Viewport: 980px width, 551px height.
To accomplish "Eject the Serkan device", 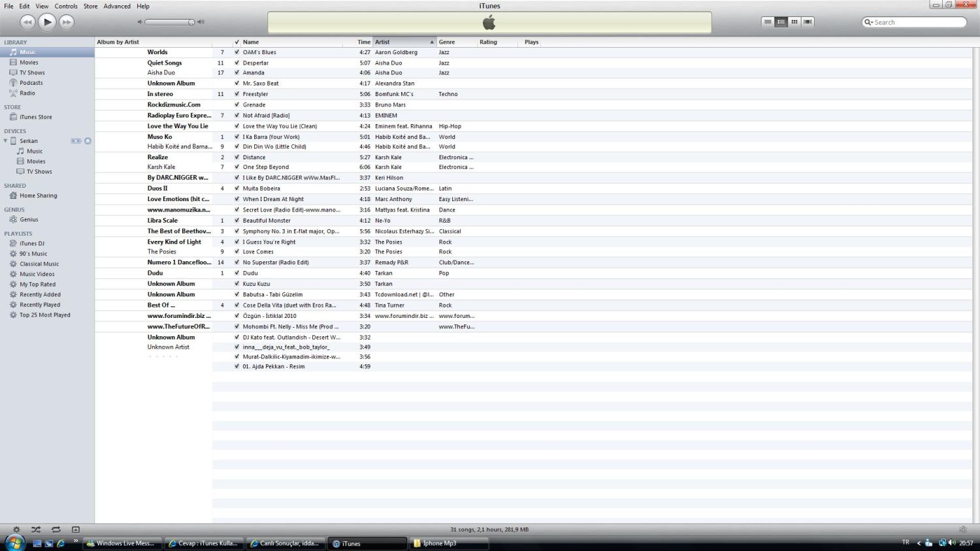I will coord(88,141).
